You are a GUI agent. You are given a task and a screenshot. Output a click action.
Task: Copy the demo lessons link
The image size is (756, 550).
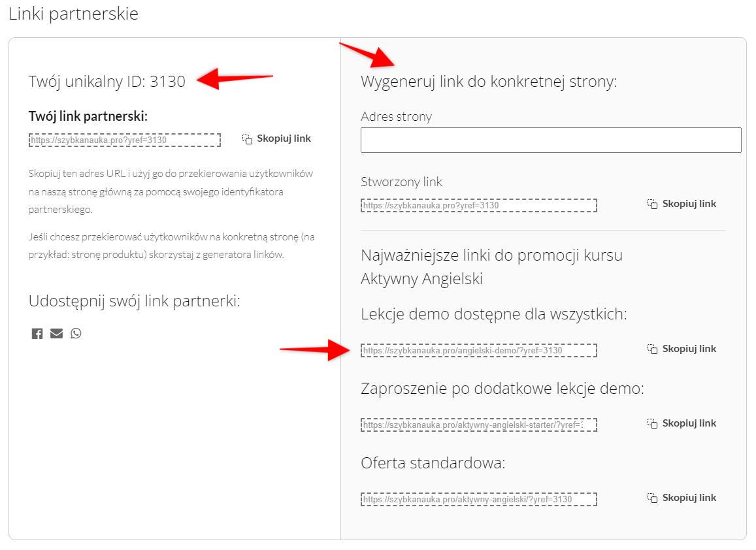[682, 349]
